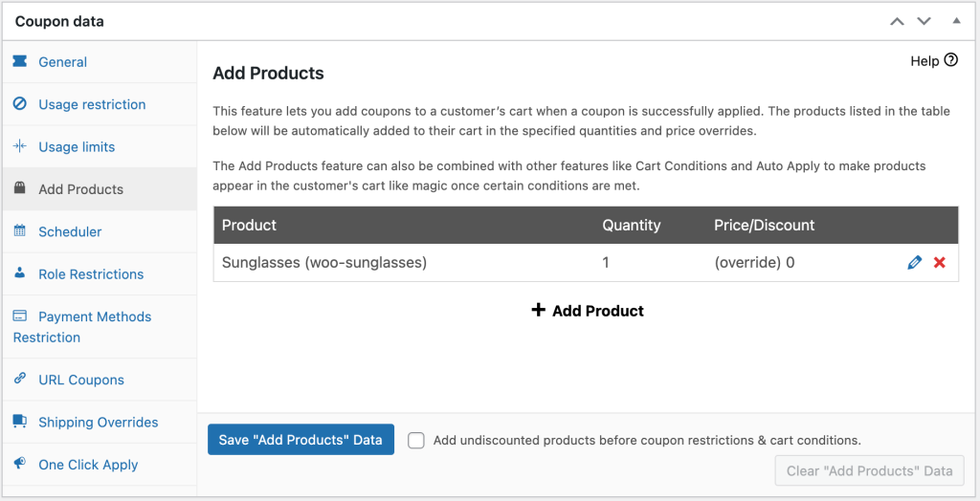
Task: Move Coupon data panel up
Action: click(x=897, y=21)
